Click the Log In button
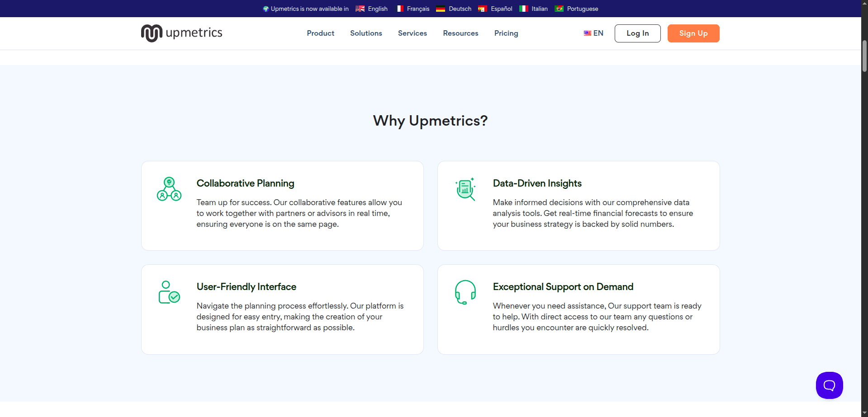Screen dimensions: 868x417 tap(637, 33)
